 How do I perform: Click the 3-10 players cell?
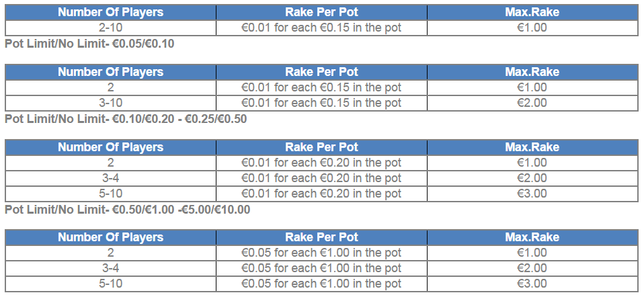(x=110, y=103)
